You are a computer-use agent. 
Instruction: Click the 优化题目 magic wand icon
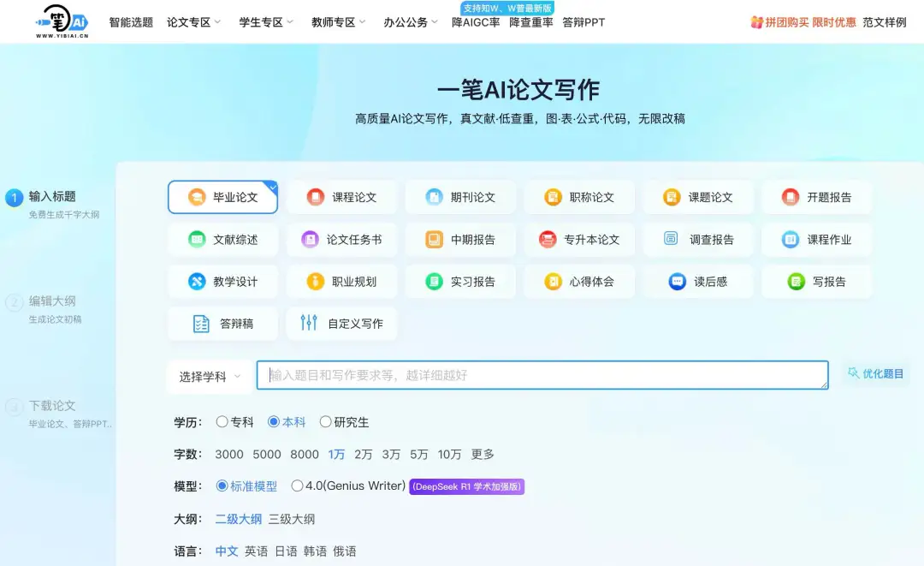click(853, 372)
